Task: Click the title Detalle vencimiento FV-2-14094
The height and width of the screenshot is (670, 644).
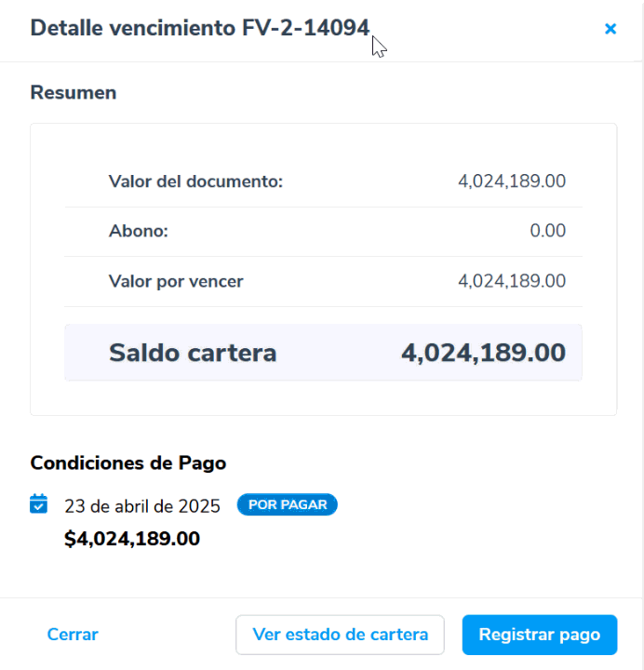Action: click(x=199, y=28)
